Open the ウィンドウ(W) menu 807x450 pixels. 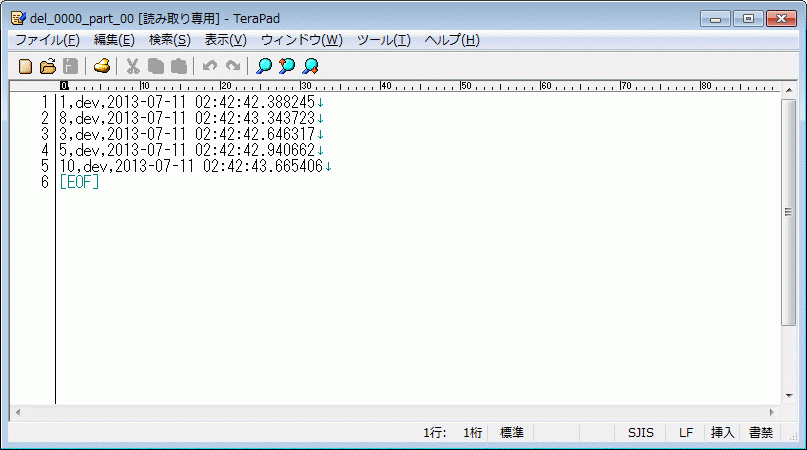point(302,40)
